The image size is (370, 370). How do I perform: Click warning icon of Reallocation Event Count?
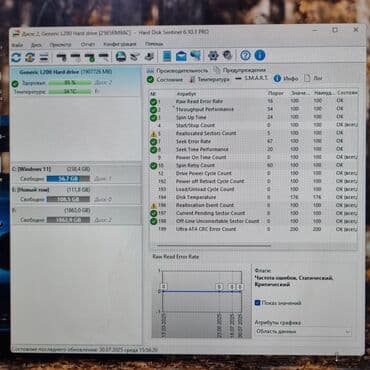coord(154,205)
